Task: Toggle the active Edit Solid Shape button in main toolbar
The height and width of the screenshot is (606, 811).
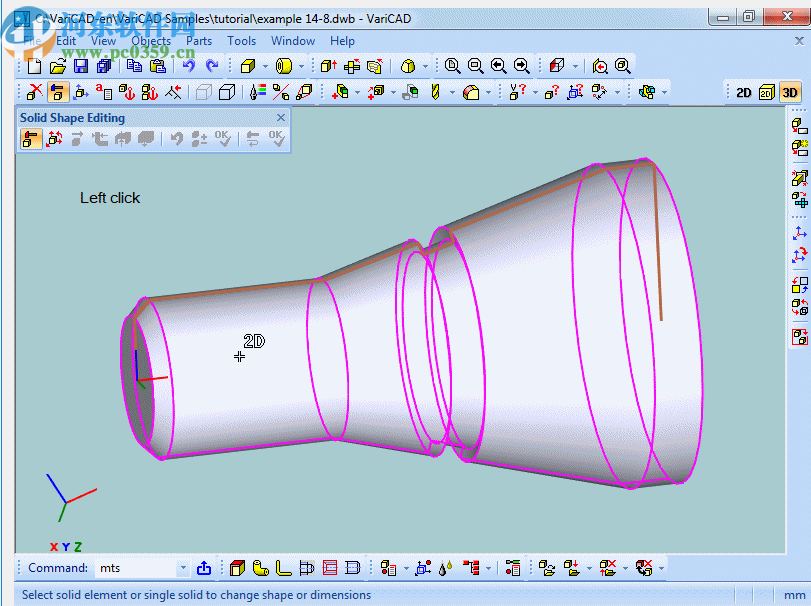Action: click(x=58, y=92)
